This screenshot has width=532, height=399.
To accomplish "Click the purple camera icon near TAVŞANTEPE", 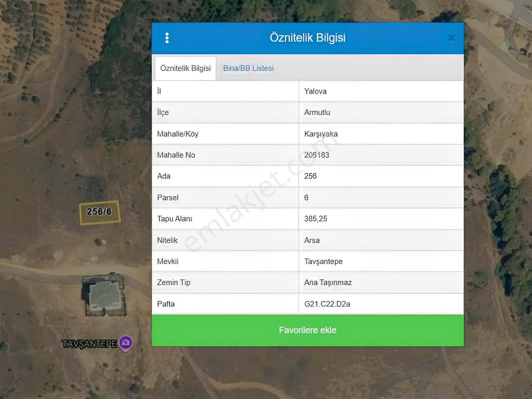I will click(x=126, y=343).
